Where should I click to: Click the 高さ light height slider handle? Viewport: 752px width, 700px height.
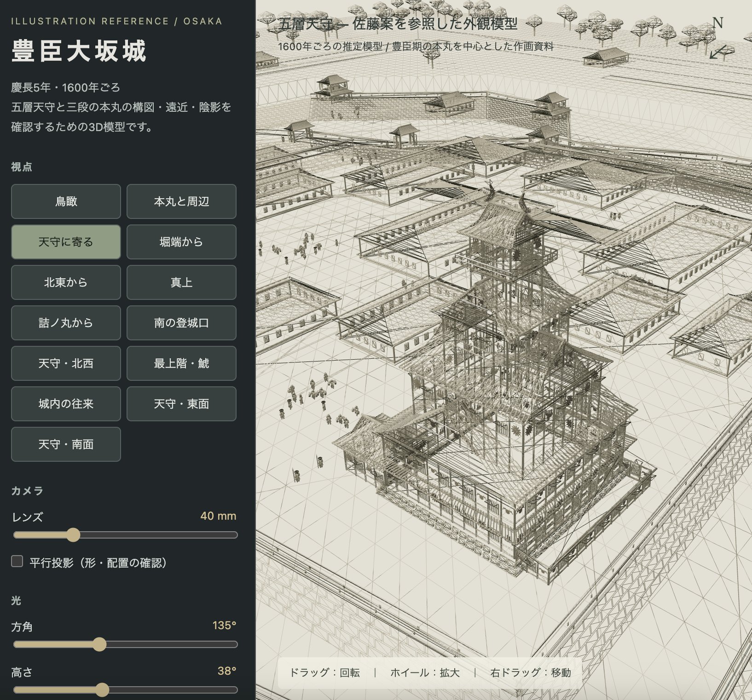click(x=102, y=690)
